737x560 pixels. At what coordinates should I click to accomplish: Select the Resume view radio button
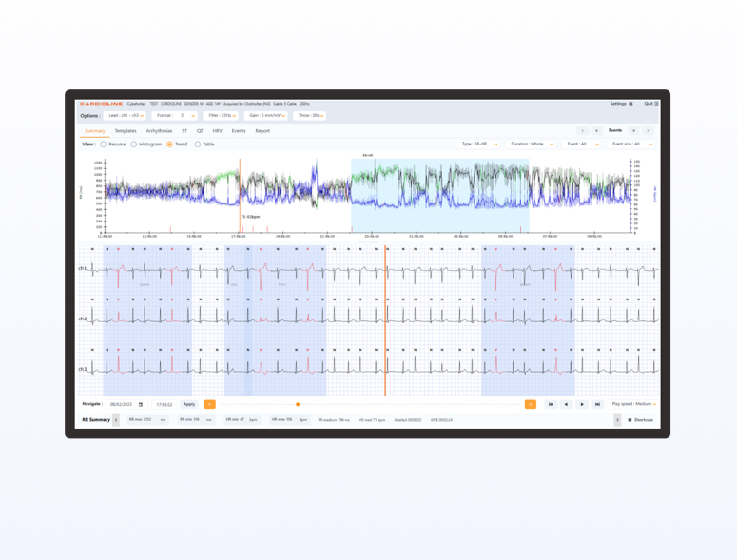pos(104,145)
